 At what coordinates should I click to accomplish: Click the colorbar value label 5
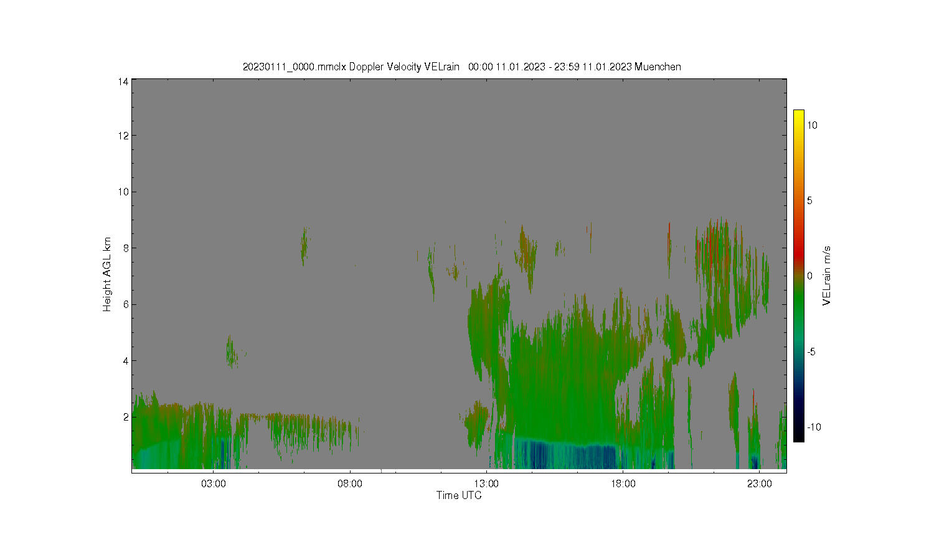[x=809, y=201]
